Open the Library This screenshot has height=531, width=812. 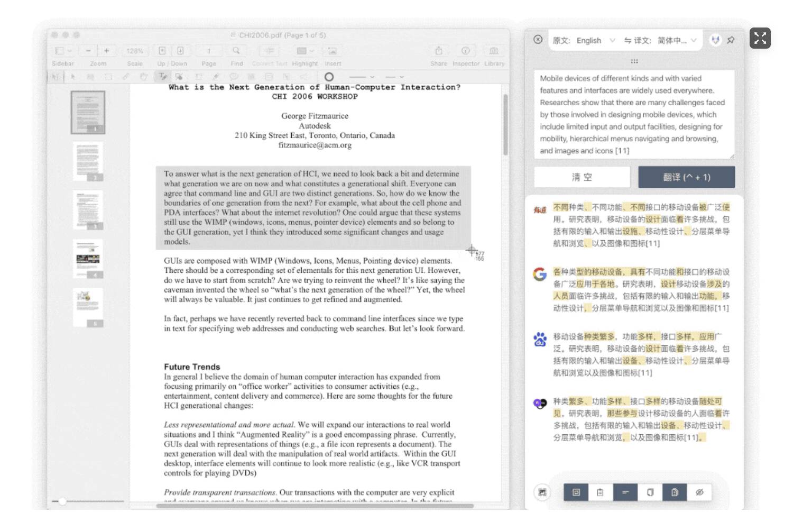coord(494,51)
